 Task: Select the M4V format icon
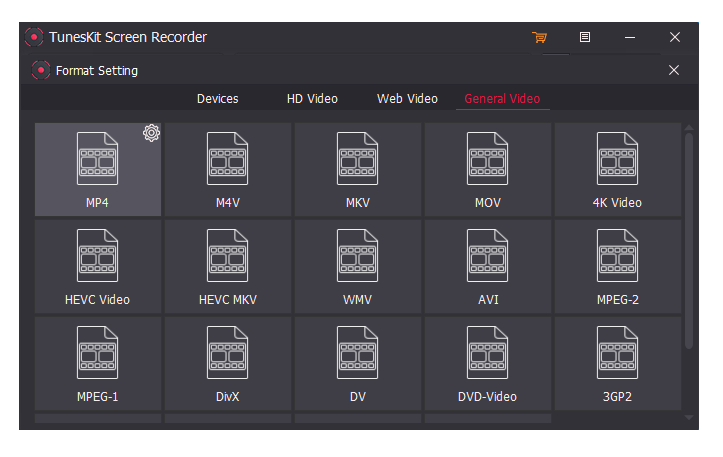pos(227,159)
